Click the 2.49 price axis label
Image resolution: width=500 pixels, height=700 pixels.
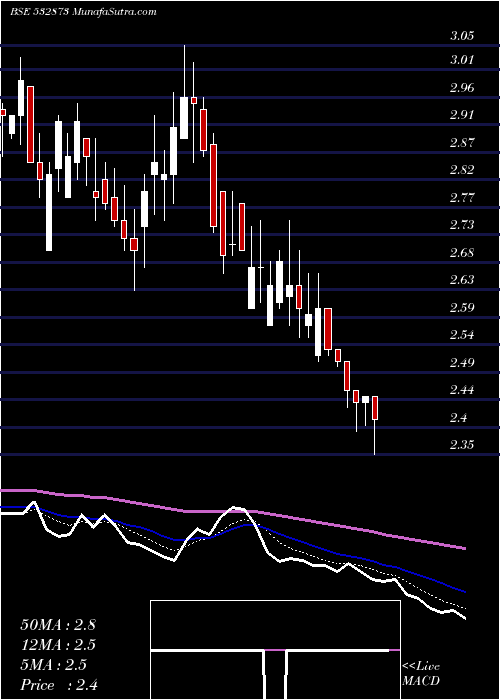[462, 362]
